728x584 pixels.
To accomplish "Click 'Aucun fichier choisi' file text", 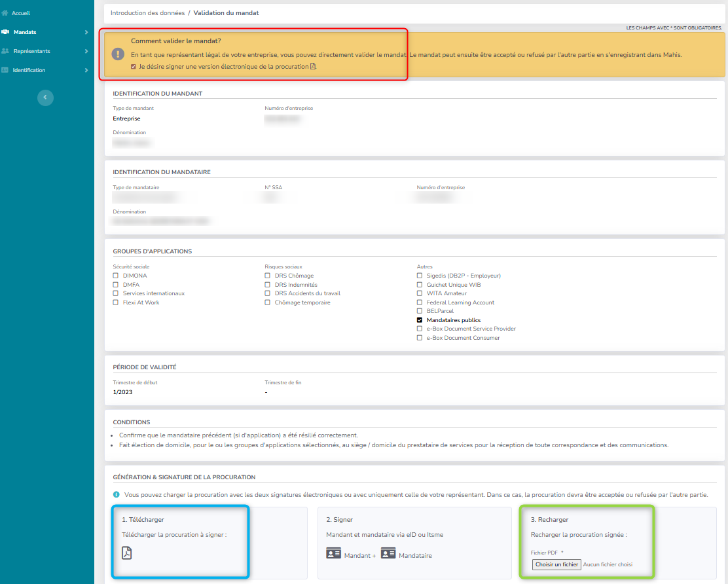I will pos(608,564).
